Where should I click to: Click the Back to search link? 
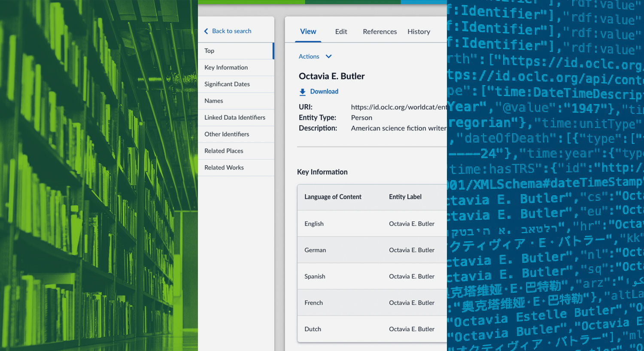[x=231, y=31]
